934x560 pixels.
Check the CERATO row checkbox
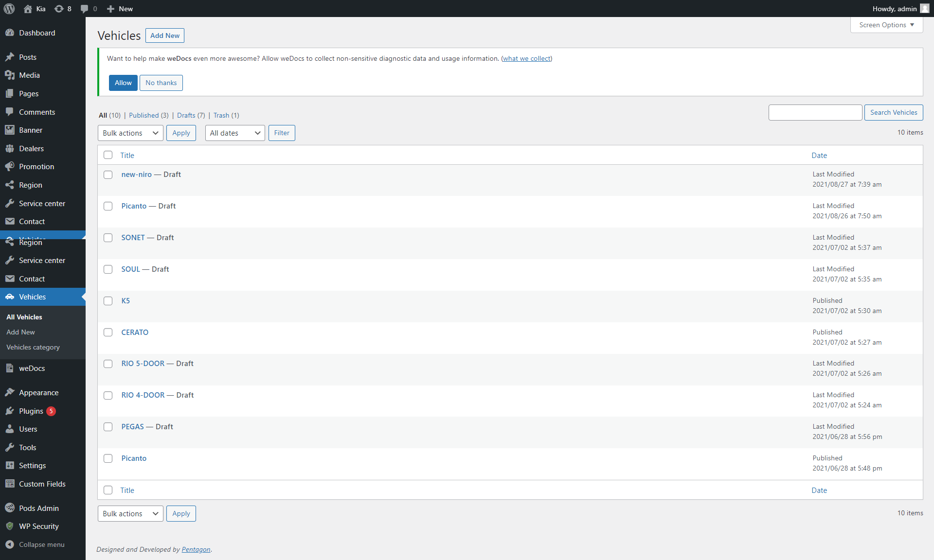[x=108, y=332]
